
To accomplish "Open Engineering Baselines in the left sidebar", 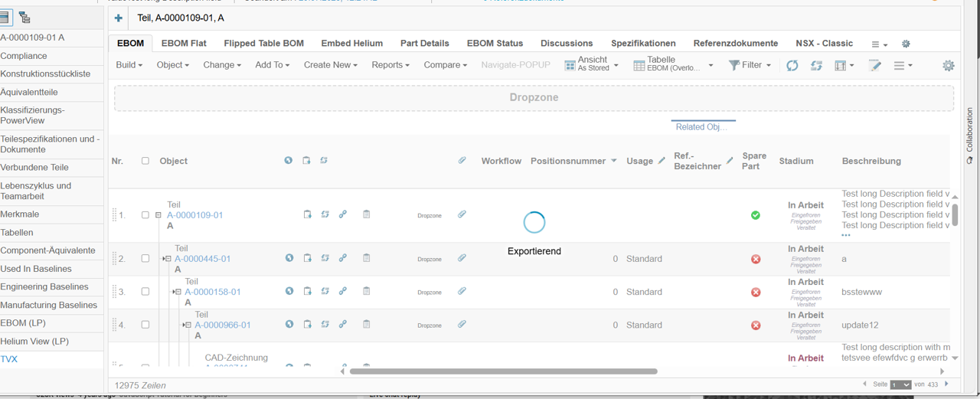I will 44,287.
